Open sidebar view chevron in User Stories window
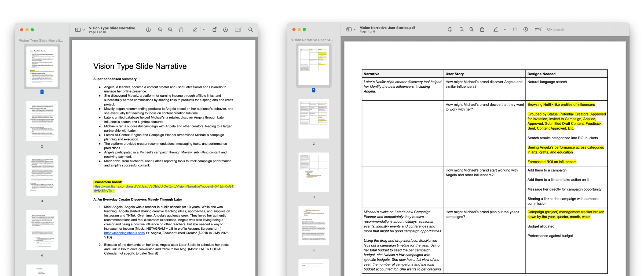 (x=355, y=30)
